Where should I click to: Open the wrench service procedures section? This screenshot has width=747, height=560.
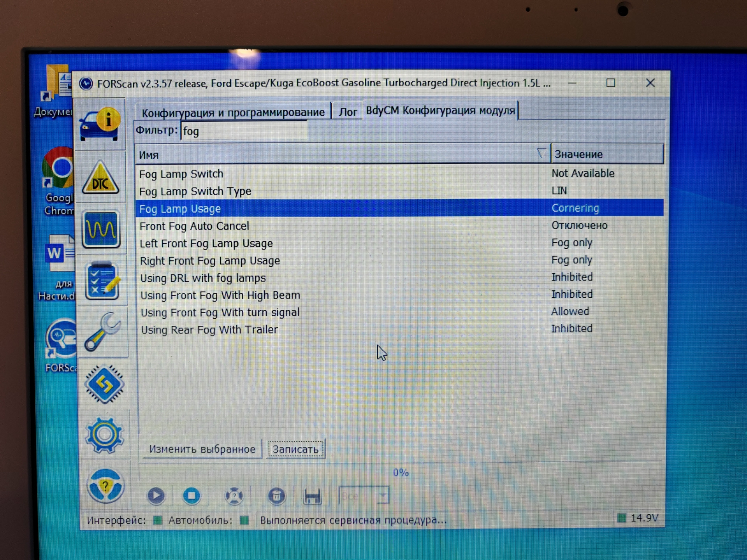point(103,332)
